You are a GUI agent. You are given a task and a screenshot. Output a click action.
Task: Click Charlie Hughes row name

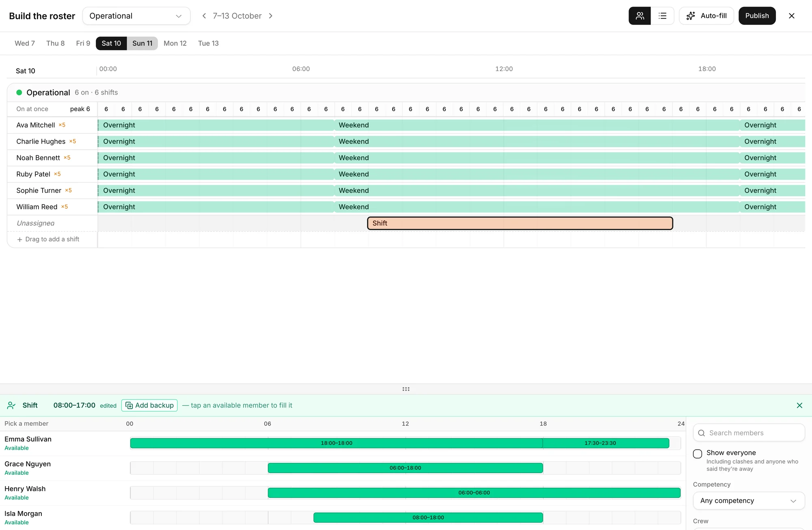pyautogui.click(x=41, y=142)
